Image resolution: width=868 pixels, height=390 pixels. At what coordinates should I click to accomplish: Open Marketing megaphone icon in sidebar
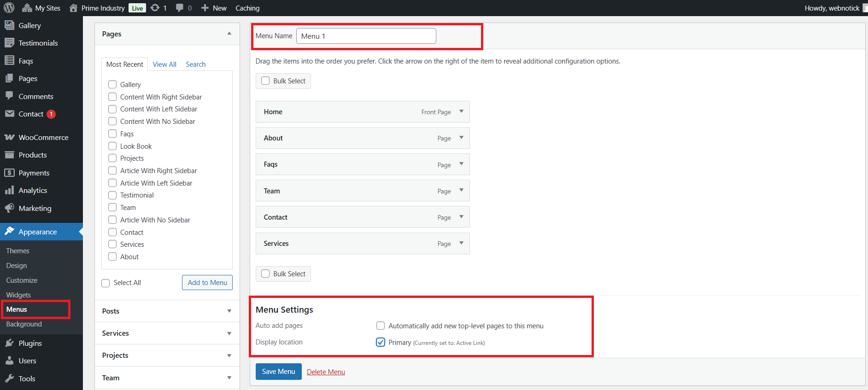click(9, 208)
